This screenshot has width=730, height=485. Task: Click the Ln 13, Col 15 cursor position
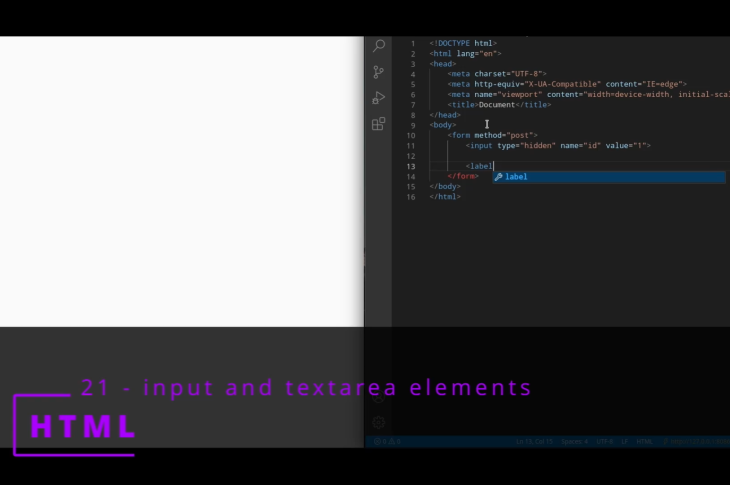coord(536,441)
